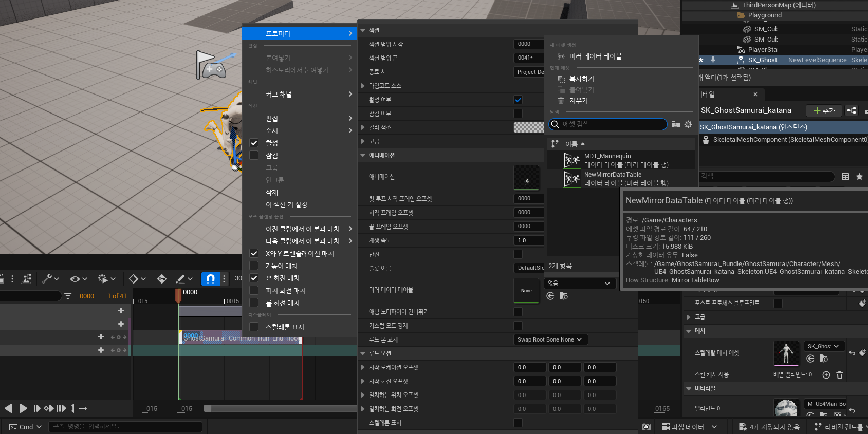Viewport: 868px width, 434px height.
Task: Click the 컬러 색조 color swatch
Action: click(x=528, y=127)
